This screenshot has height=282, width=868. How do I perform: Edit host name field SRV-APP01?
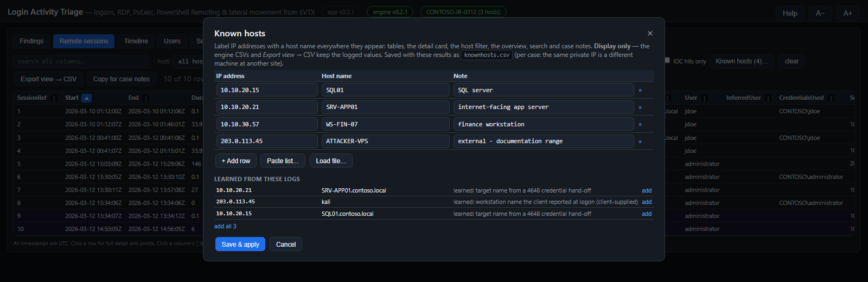click(x=386, y=107)
